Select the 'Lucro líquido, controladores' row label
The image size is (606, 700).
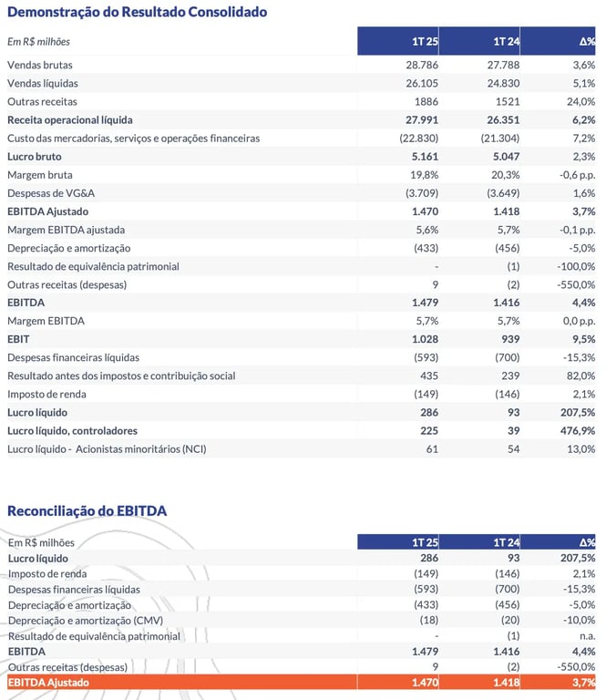pos(72,430)
